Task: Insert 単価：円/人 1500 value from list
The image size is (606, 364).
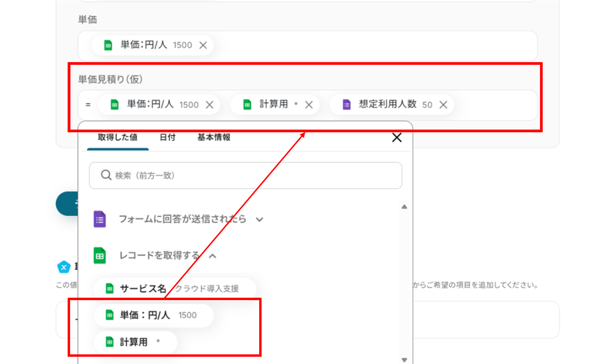Action: click(153, 315)
